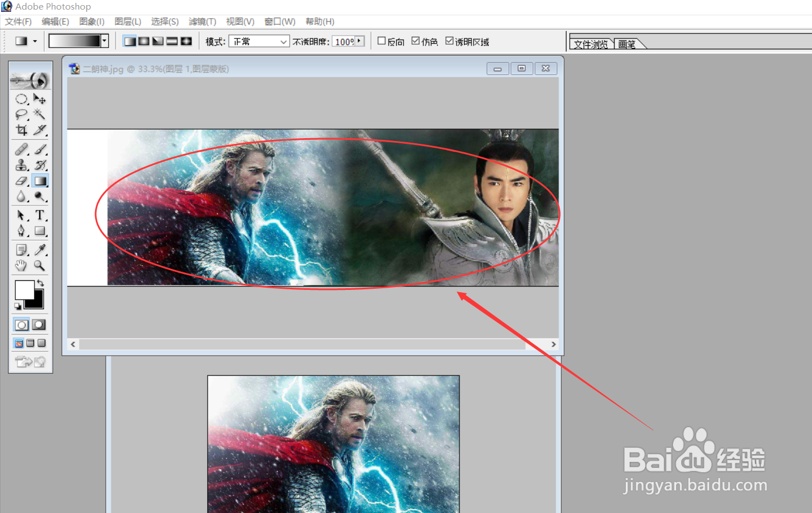Click the gradient preview to edit gradient

(75, 41)
